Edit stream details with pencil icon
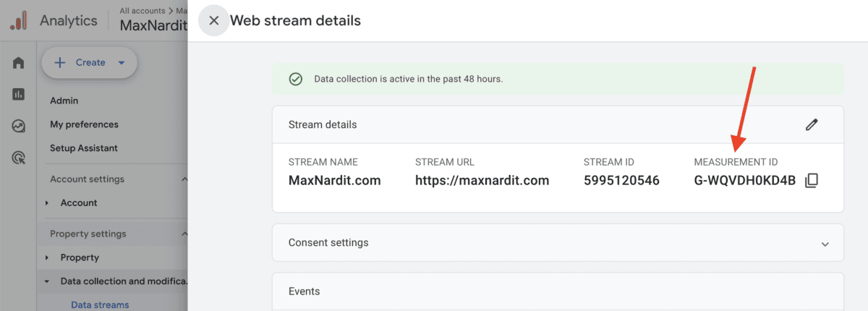This screenshot has width=868, height=311. (x=812, y=124)
